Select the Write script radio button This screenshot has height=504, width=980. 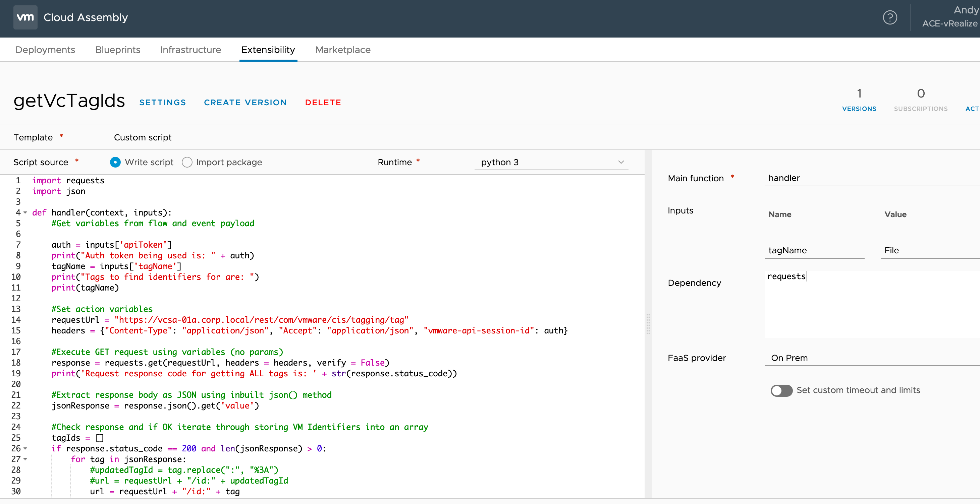115,162
